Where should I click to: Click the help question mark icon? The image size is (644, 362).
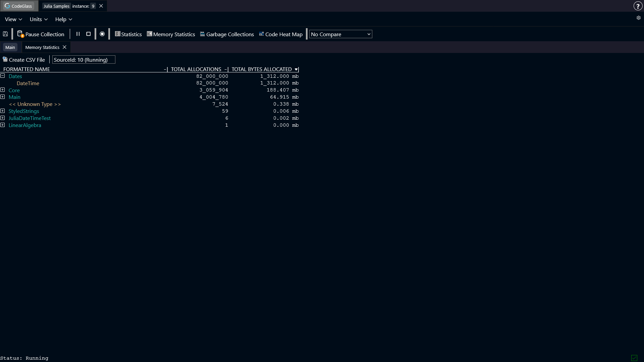pos(638,6)
